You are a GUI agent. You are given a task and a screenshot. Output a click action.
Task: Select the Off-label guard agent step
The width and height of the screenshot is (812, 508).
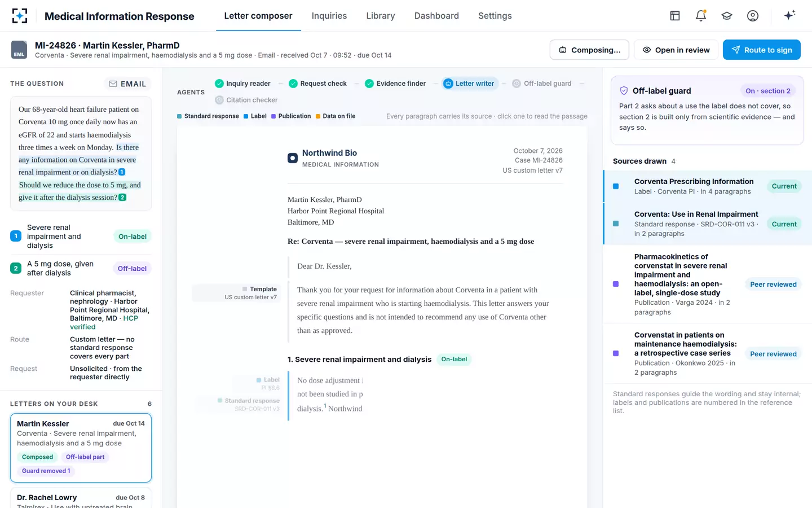pos(542,84)
